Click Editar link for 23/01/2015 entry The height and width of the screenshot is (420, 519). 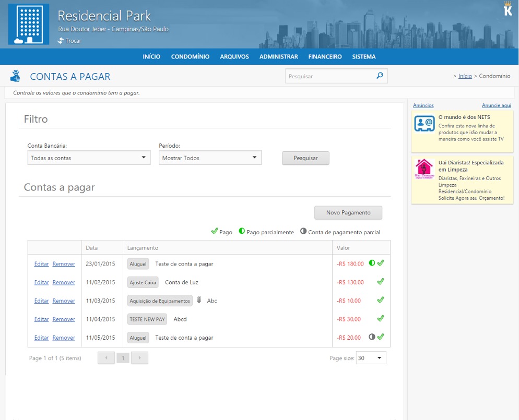[x=41, y=264]
